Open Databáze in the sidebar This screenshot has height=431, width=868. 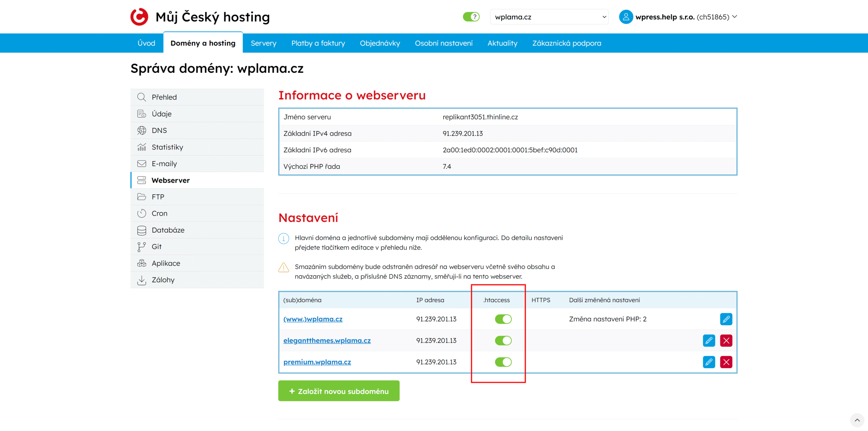coord(197,230)
